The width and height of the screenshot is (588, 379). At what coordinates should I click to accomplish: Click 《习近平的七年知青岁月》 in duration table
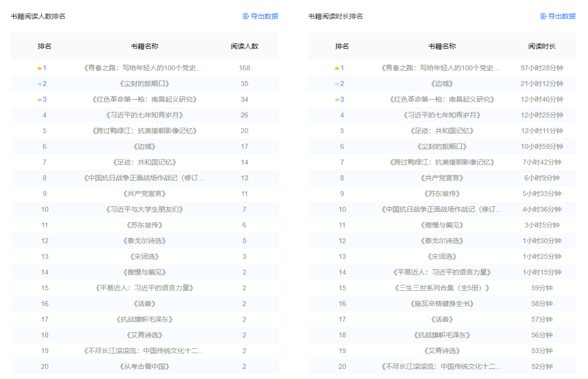tap(442, 115)
